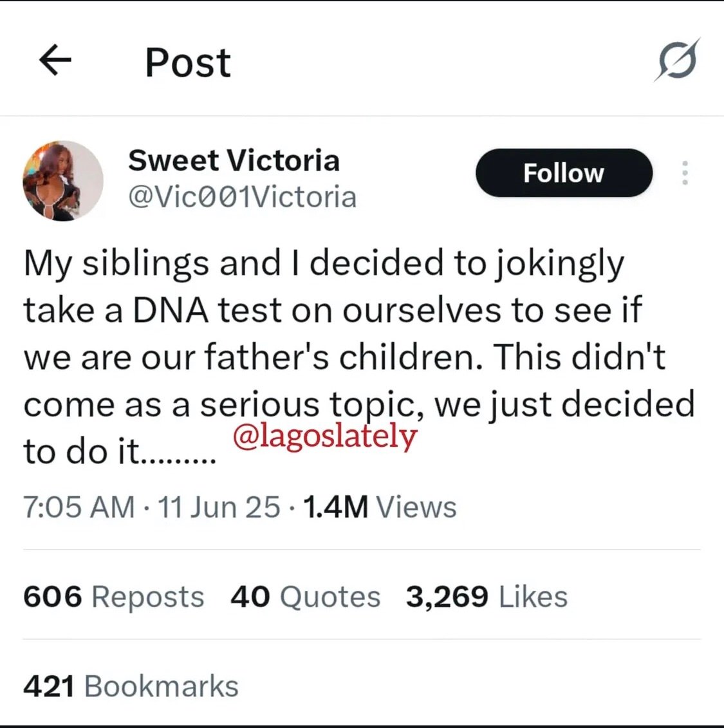
Task: Tap the tweet text about DNA test
Action: coord(358,357)
